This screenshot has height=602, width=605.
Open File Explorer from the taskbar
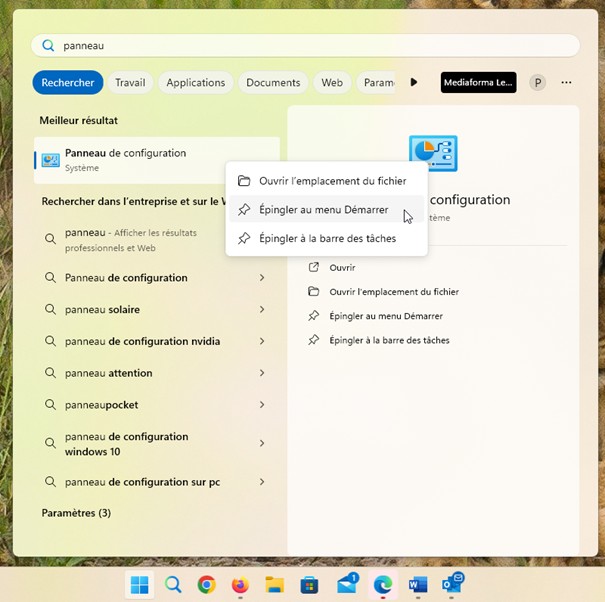(274, 585)
